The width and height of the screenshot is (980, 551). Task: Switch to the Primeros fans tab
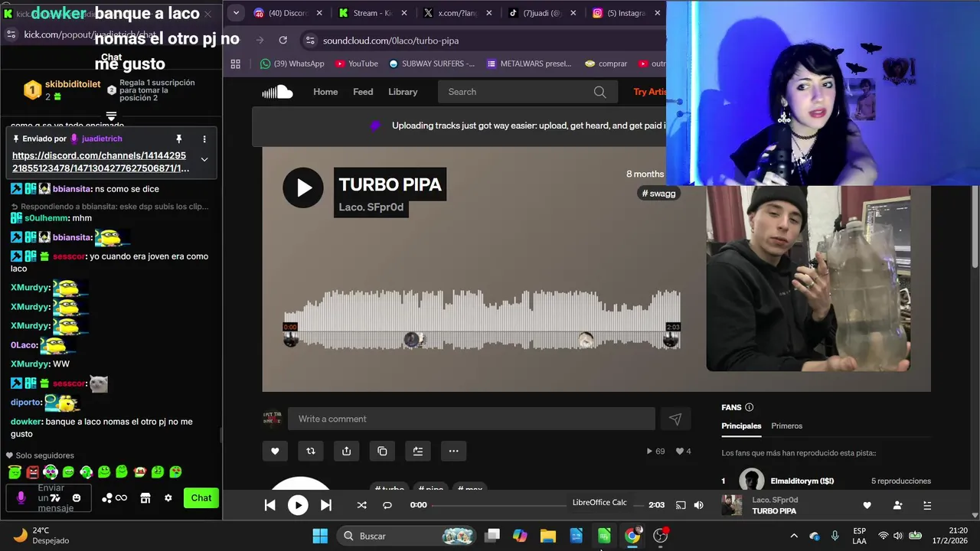(x=787, y=425)
